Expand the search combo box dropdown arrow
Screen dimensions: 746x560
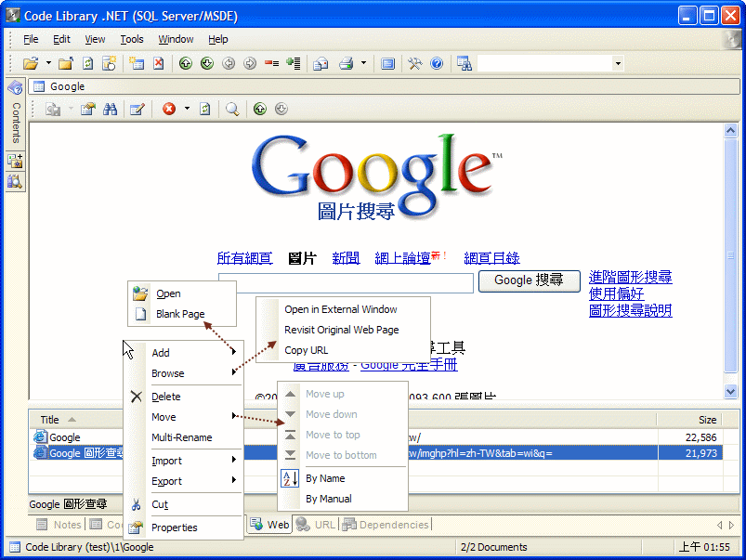pos(618,63)
